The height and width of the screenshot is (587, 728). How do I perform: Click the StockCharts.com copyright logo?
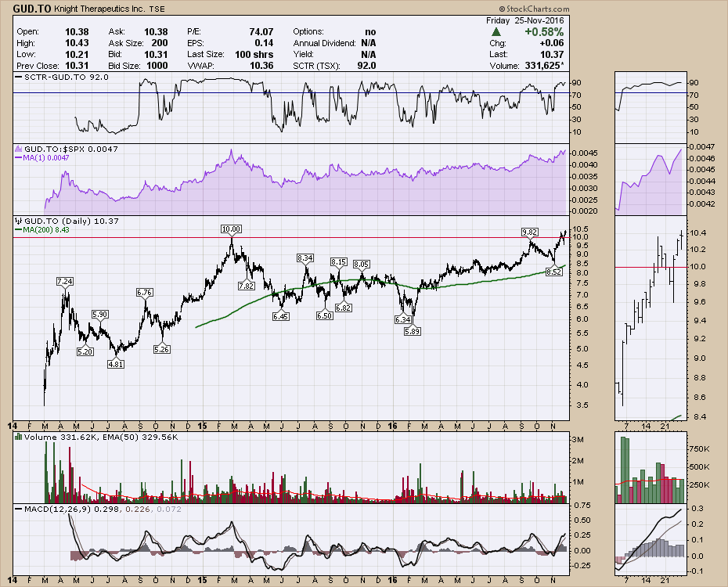[680, 8]
